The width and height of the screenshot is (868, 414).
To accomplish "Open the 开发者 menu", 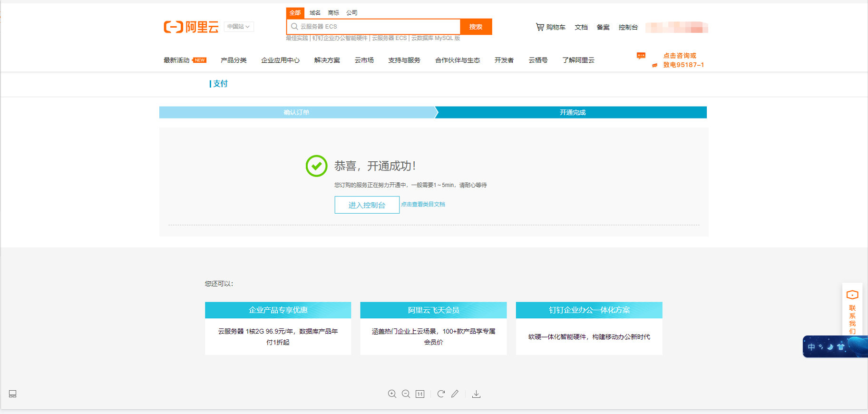I will pyautogui.click(x=504, y=60).
